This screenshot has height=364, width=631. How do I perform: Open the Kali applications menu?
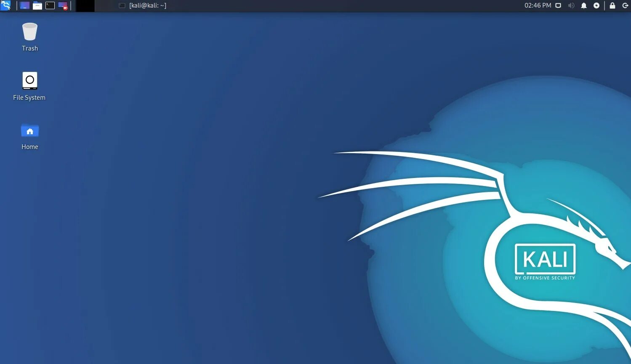pos(5,5)
